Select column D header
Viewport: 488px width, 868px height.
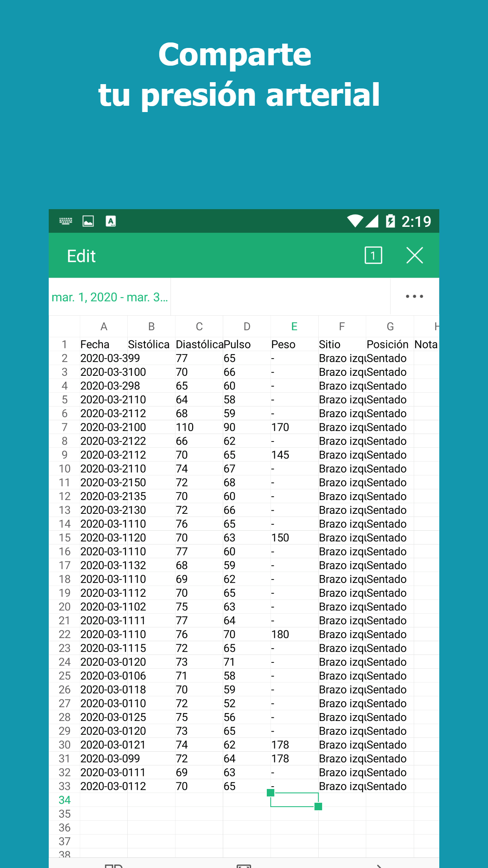(247, 326)
